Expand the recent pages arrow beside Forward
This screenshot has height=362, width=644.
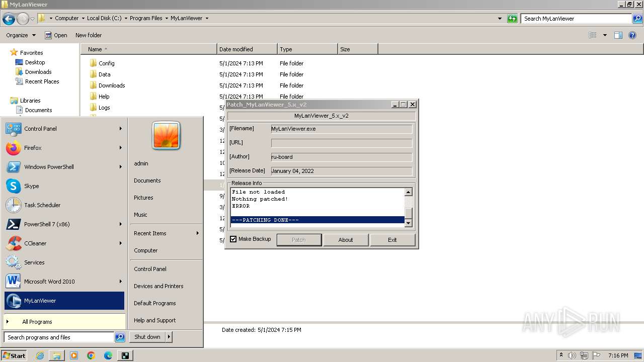coord(33,19)
